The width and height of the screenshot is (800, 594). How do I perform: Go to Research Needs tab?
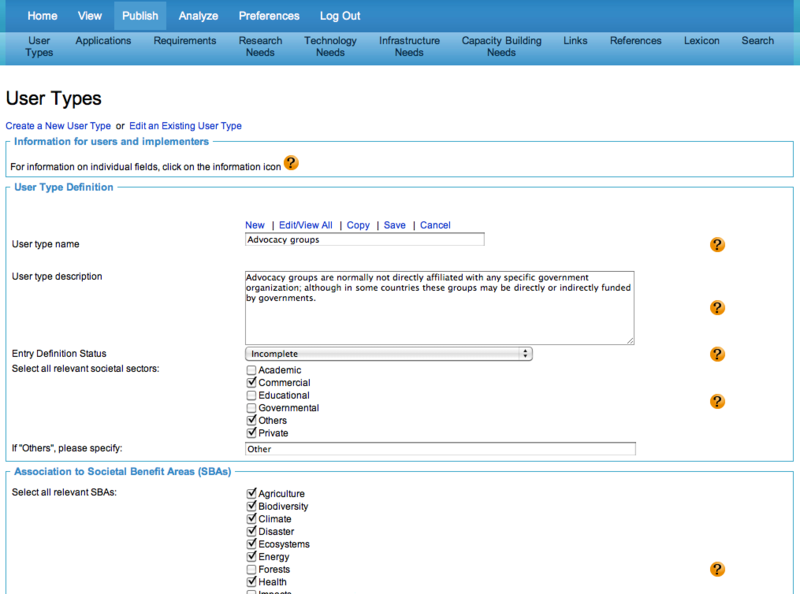pyautogui.click(x=260, y=46)
